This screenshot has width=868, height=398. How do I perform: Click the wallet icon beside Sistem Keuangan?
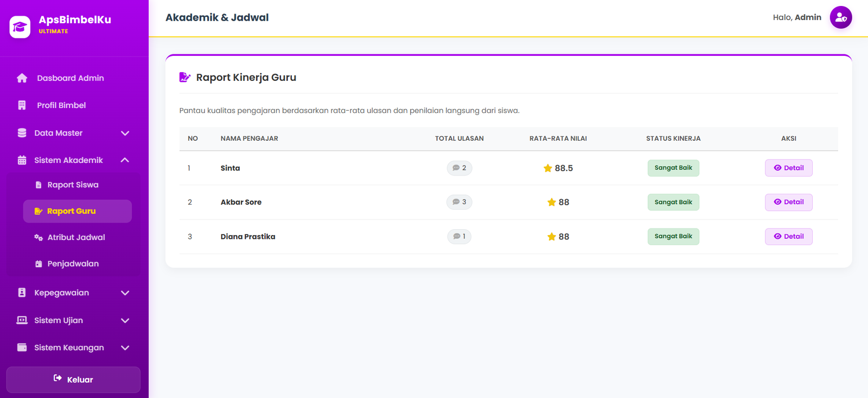[22, 348]
